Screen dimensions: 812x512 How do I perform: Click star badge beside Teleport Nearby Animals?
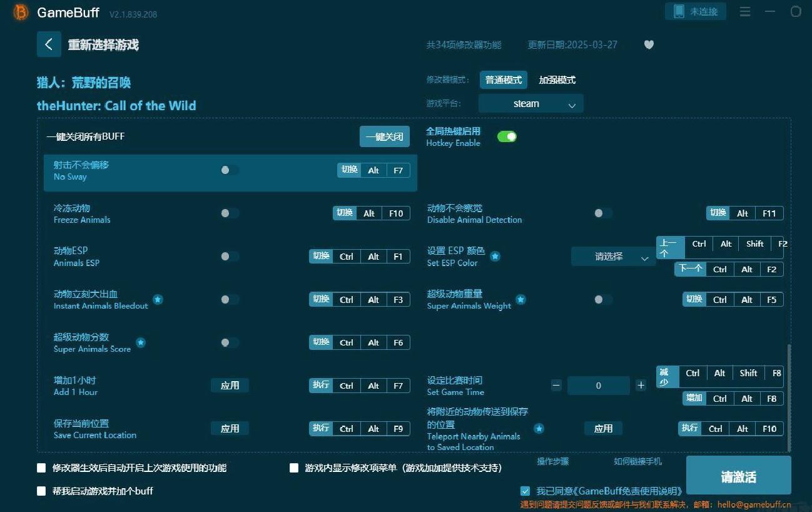[539, 428]
